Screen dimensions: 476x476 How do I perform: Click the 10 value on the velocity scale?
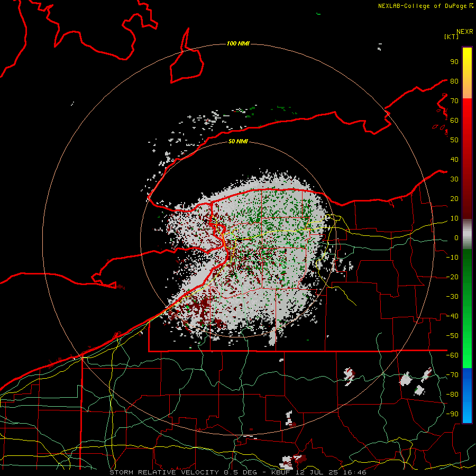pos(454,218)
